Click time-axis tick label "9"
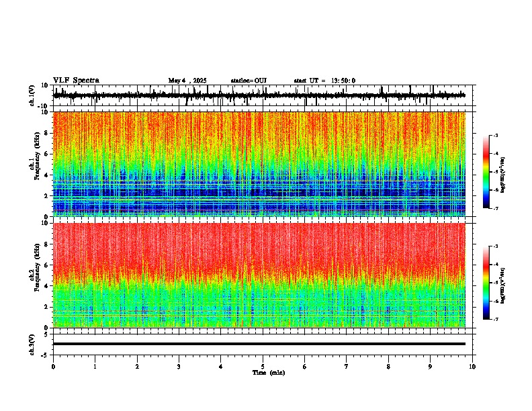This screenshot has height=411, width=532. [430, 367]
